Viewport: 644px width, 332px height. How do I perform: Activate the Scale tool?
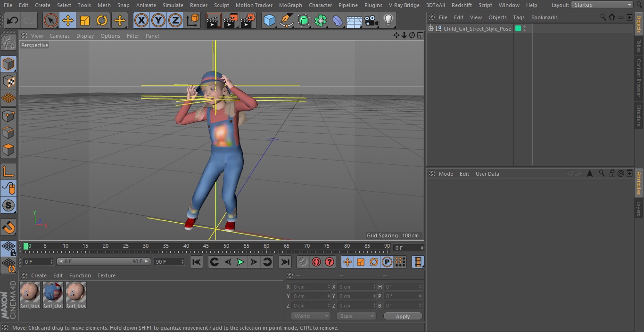pyautogui.click(x=85, y=20)
